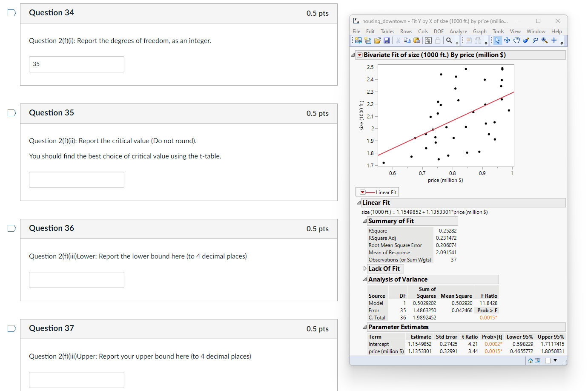This screenshot has height=391, width=588.
Task: Open the File menu
Action: (356, 32)
